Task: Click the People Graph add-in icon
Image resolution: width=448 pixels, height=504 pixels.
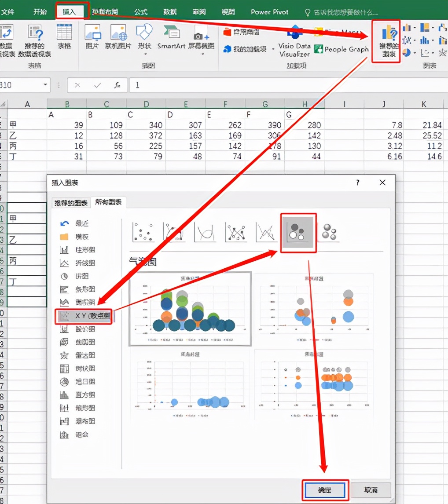Action: 318,49
